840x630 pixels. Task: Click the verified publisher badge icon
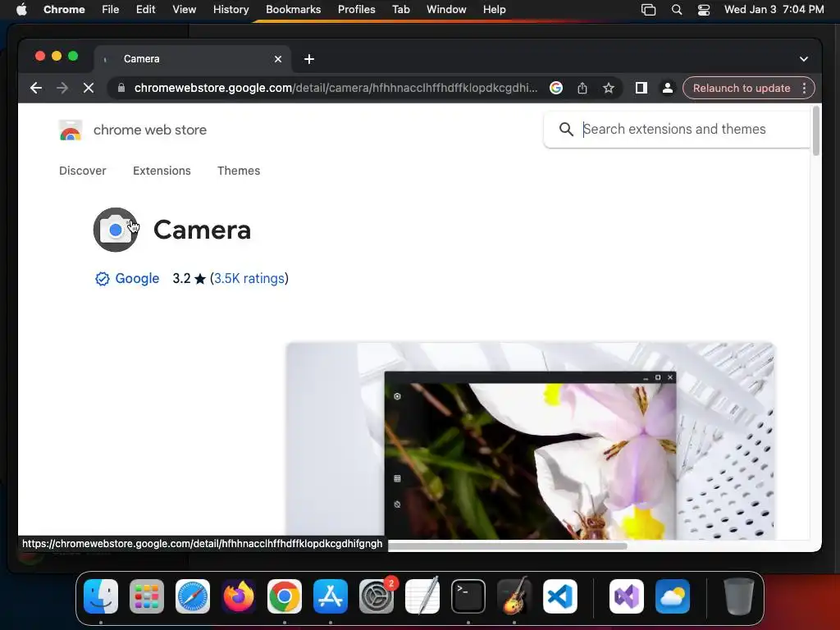pos(103,279)
